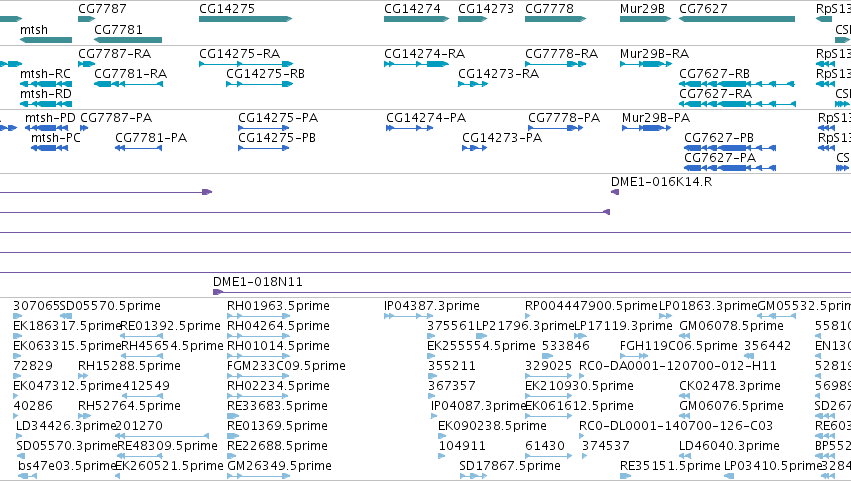Select the CG14275-PB protein label
Viewport: 851px width, 481px height.
point(277,138)
